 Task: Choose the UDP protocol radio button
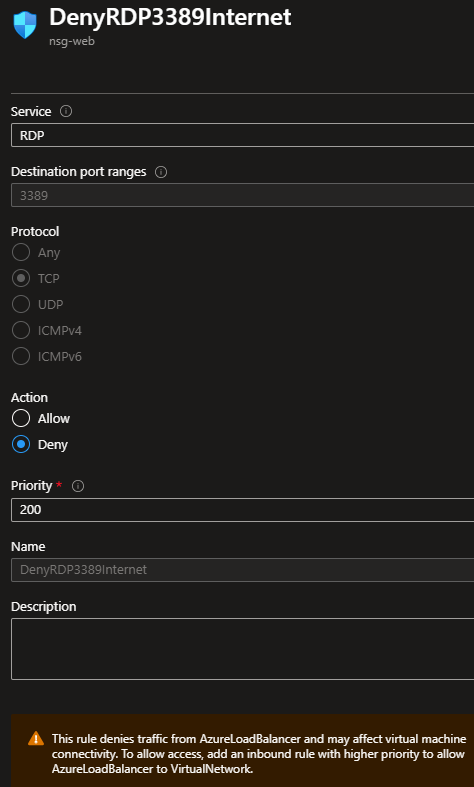pos(21,304)
